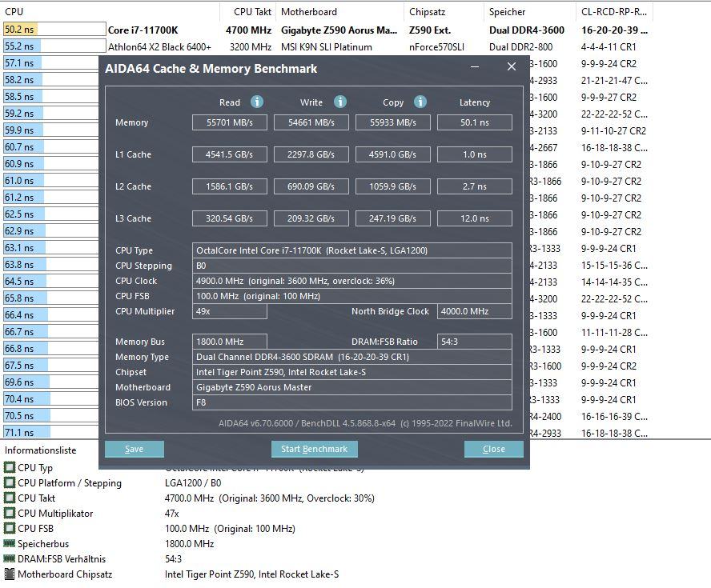Click the Memory Bus 1800.0 MHz field
This screenshot has width=711, height=588.
230,342
